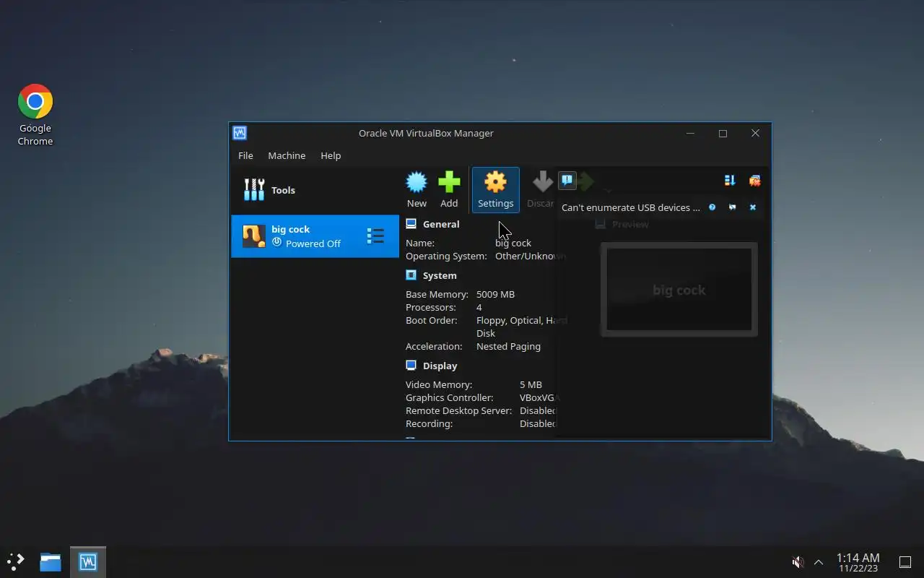Screen dimensions: 924x578
Task: Click the Base Memory value 5009 MB
Action: (x=495, y=294)
